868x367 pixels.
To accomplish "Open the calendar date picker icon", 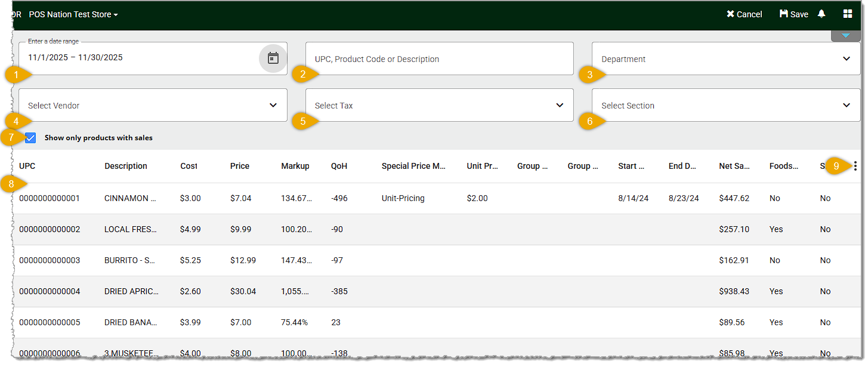I will click(x=273, y=58).
